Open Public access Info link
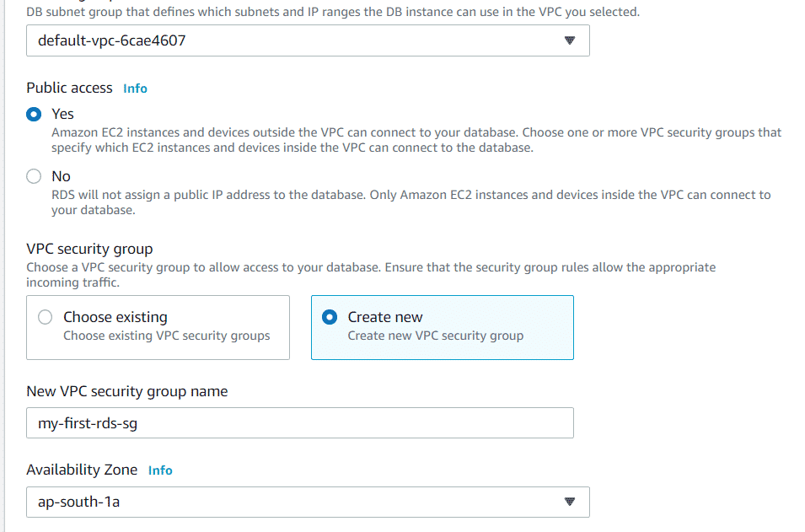This screenshot has width=805, height=532. click(135, 89)
